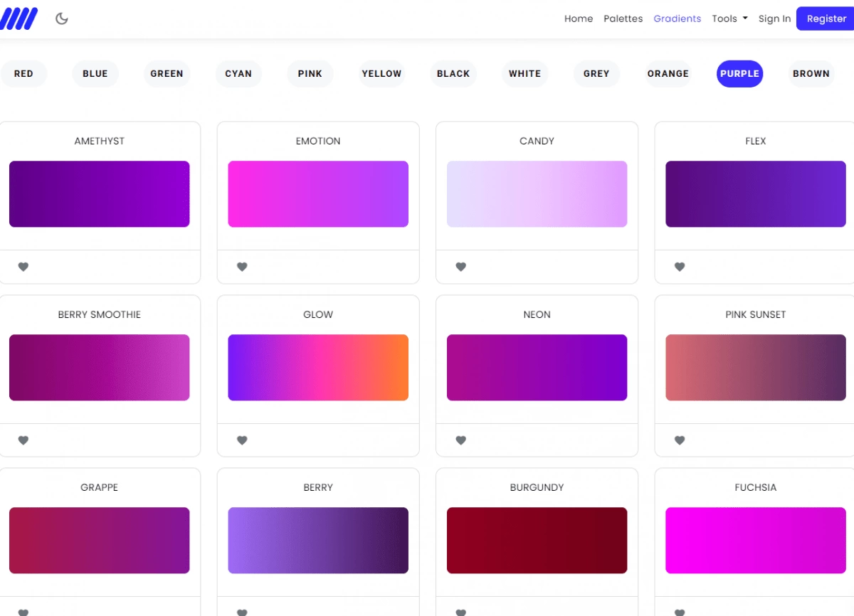Viewport: 854px width, 616px height.
Task: Go to the Home nav item
Action: tap(579, 18)
